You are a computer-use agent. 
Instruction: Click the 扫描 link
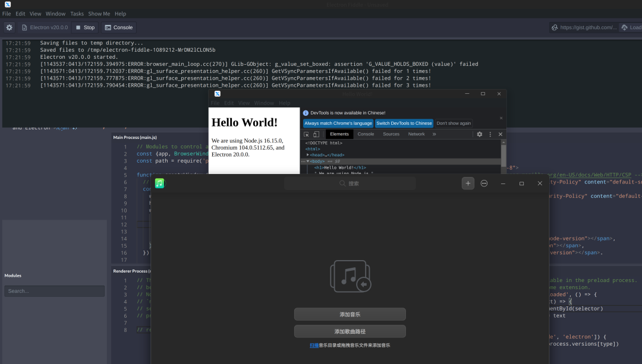click(314, 345)
